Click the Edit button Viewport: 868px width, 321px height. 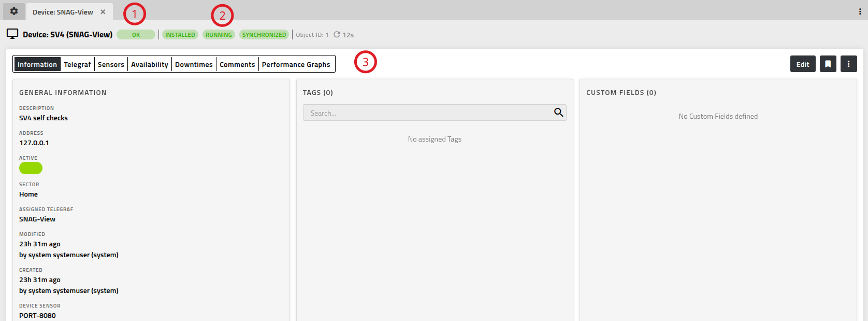pyautogui.click(x=803, y=64)
